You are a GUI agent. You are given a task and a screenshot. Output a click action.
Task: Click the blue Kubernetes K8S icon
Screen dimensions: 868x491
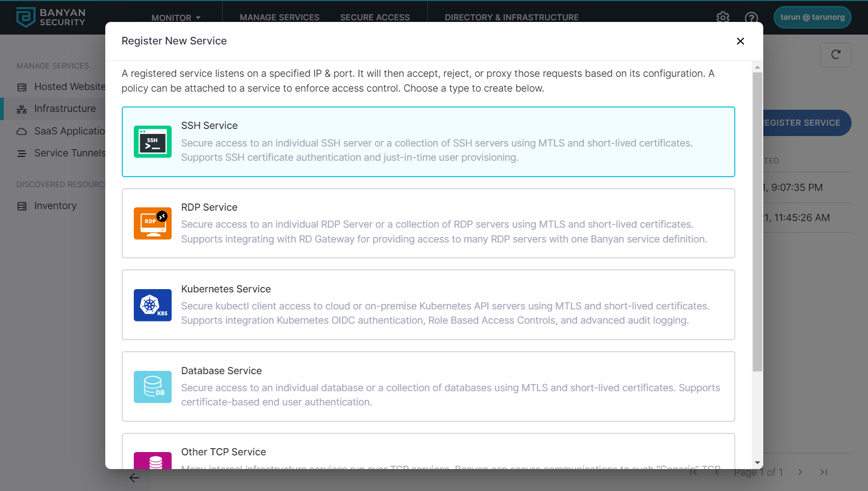(152, 305)
